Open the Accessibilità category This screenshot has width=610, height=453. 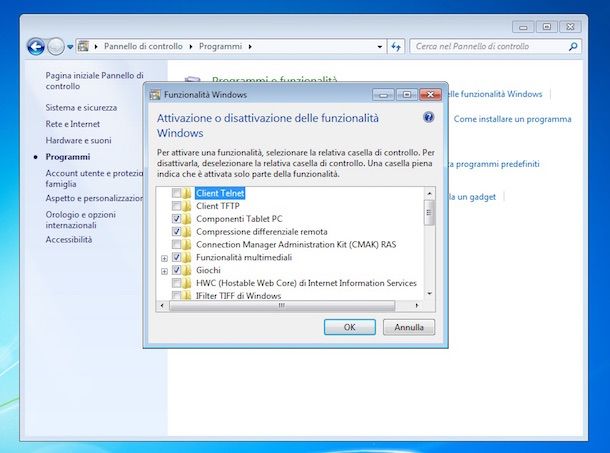[x=68, y=239]
